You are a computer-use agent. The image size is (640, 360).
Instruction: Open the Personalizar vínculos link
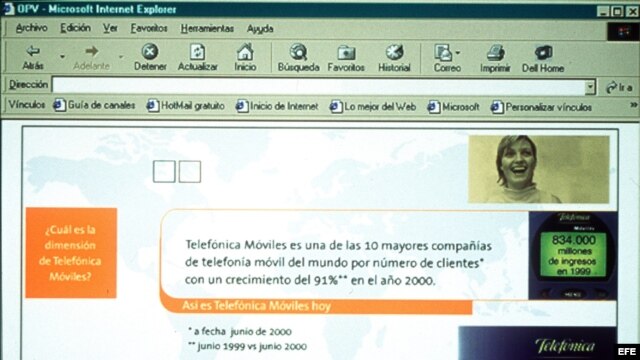pos(541,107)
